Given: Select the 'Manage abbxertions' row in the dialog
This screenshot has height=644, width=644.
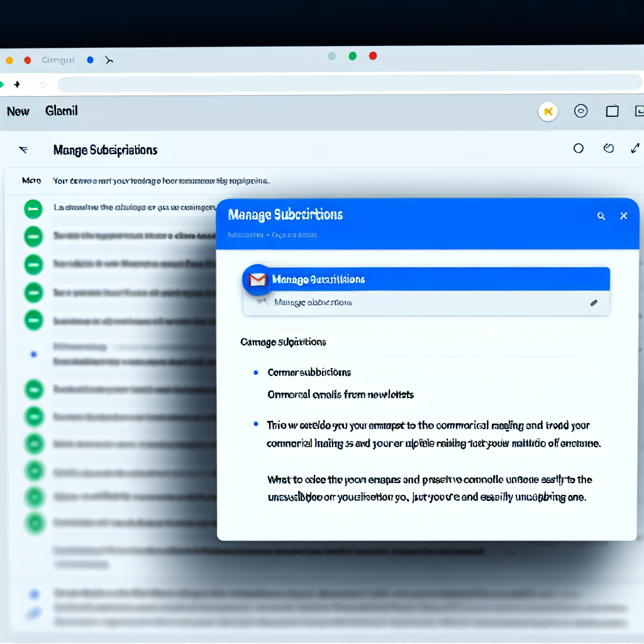Looking at the screenshot, I should click(x=426, y=303).
